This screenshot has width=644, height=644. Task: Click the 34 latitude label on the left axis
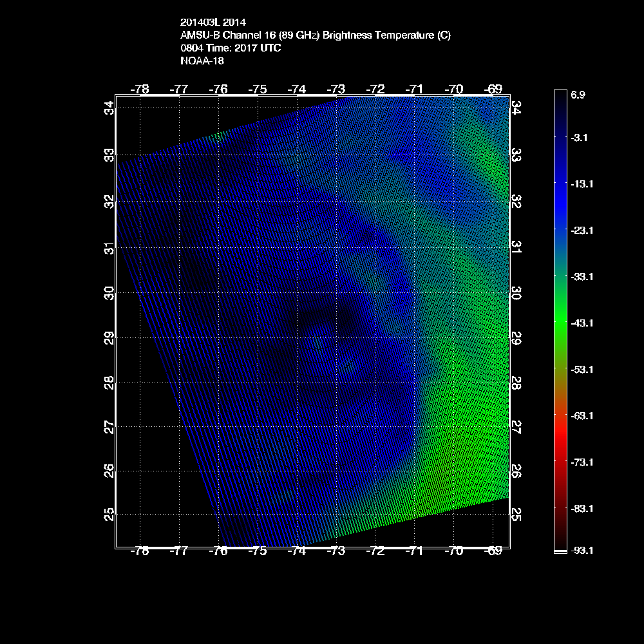[x=110, y=107]
